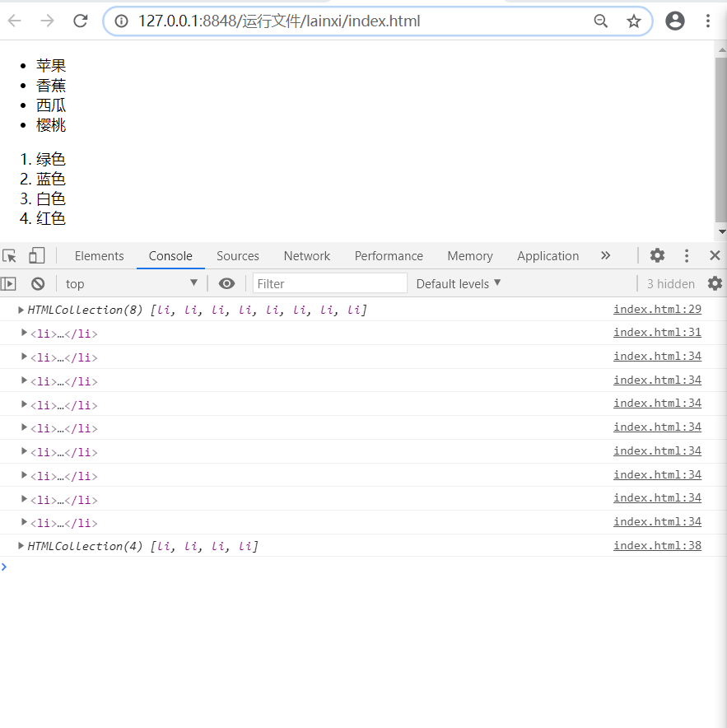Viewport: 727px width, 728px height.
Task: Open the Chrome three-dot menu
Action: click(707, 21)
